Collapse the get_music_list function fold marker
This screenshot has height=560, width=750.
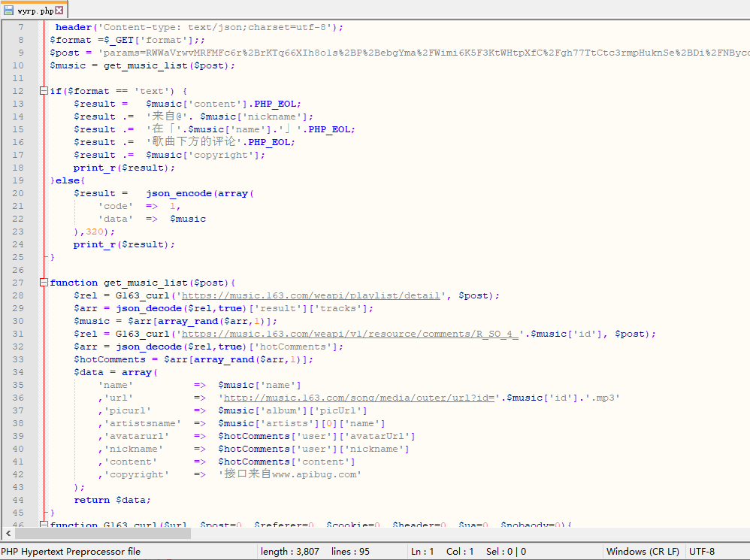tap(44, 283)
